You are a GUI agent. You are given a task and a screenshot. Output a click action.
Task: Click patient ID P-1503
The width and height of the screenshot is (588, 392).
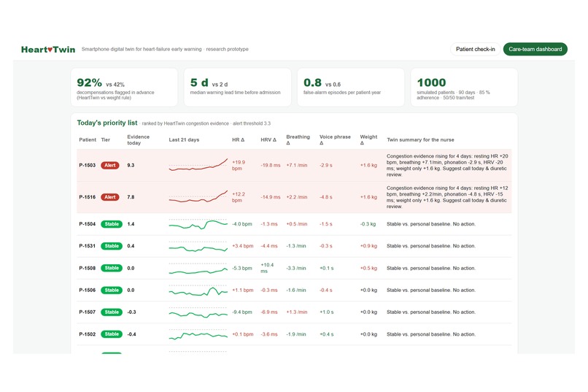coord(88,166)
